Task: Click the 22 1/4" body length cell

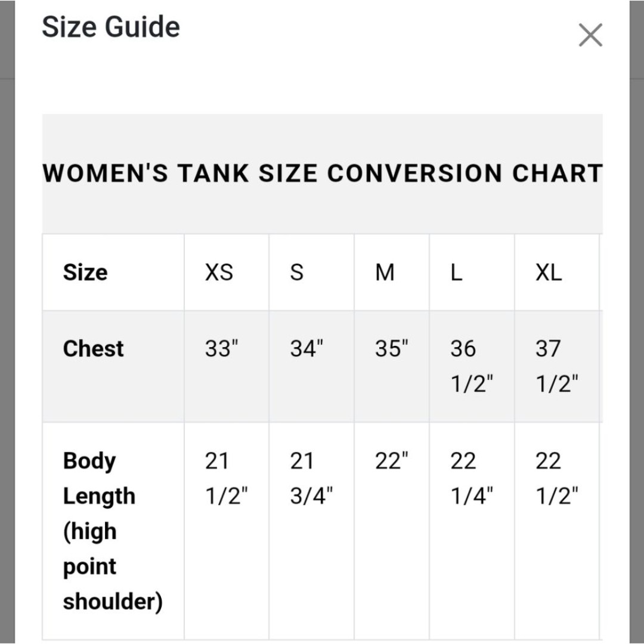Action: [472, 478]
